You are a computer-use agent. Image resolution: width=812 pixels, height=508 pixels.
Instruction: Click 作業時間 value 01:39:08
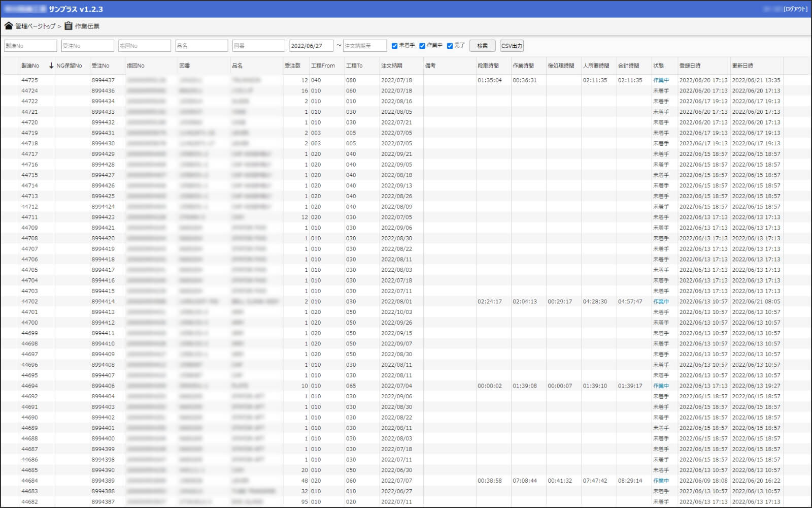point(524,386)
